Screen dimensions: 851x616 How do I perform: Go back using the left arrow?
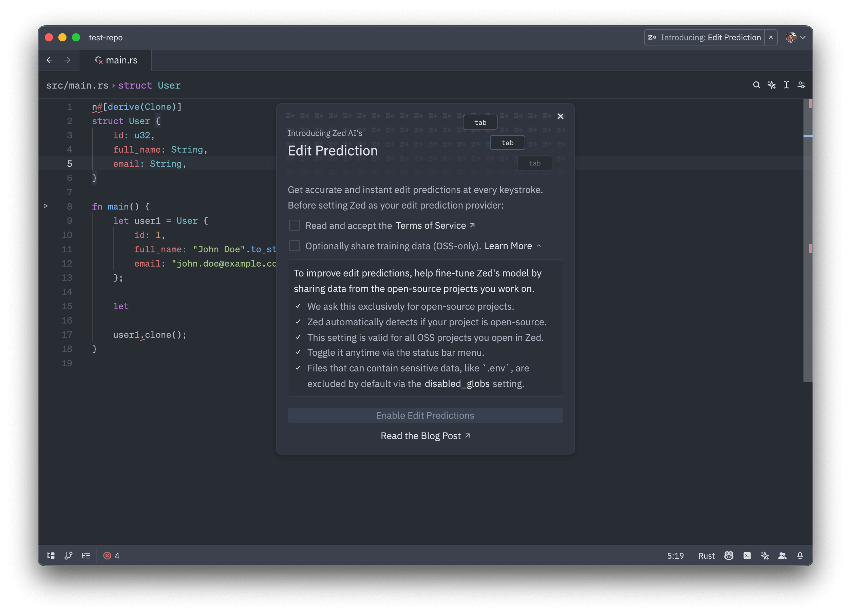[50, 60]
